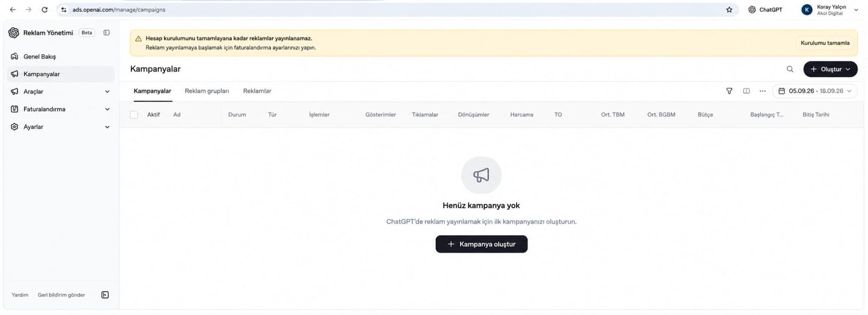The width and height of the screenshot is (868, 315).
Task: Tick the select-all checkbox in table header
Action: pos(134,114)
